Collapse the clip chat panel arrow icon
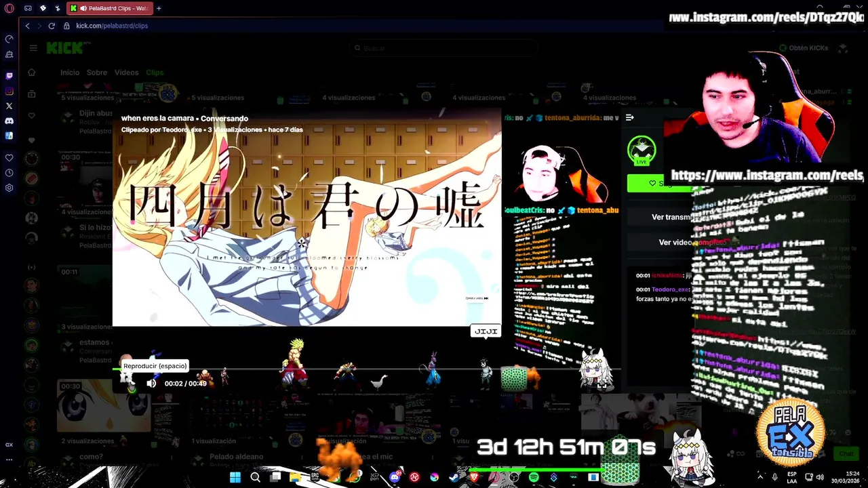The height and width of the screenshot is (488, 868). 629,118
